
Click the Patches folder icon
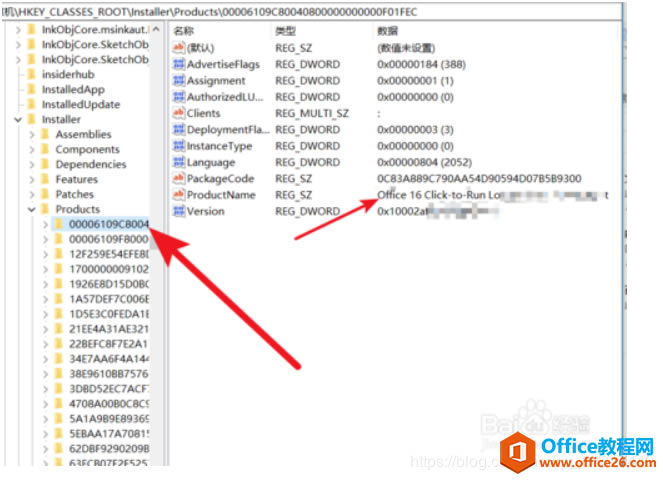pos(45,194)
